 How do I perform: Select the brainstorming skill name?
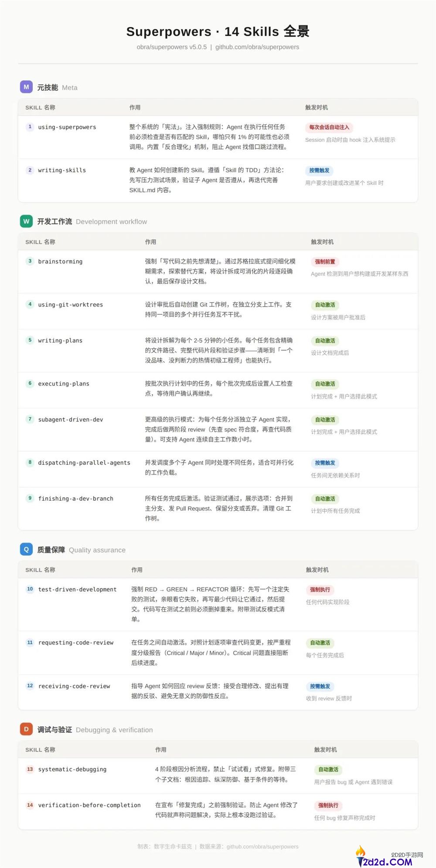[x=60, y=261]
